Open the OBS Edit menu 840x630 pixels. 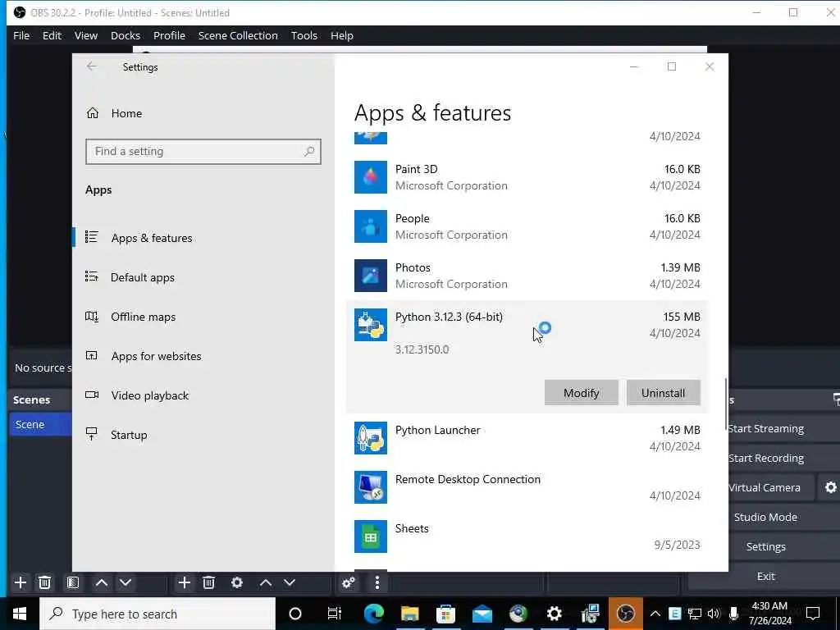[x=52, y=35]
